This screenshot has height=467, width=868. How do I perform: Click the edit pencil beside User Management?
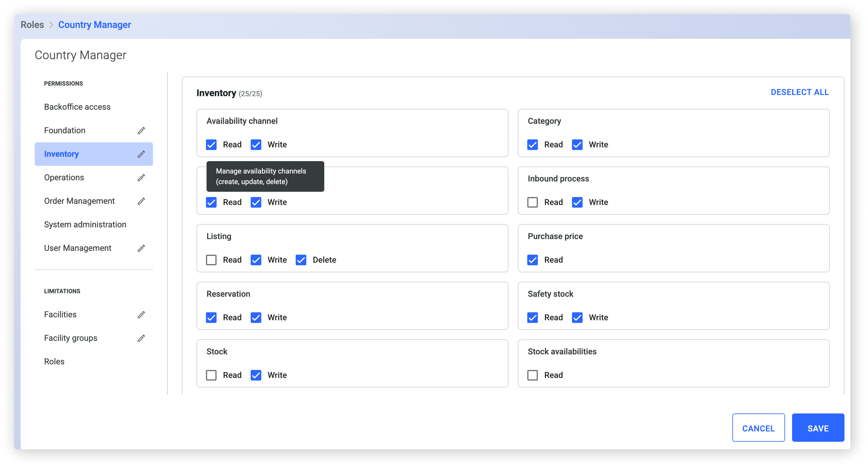[141, 248]
